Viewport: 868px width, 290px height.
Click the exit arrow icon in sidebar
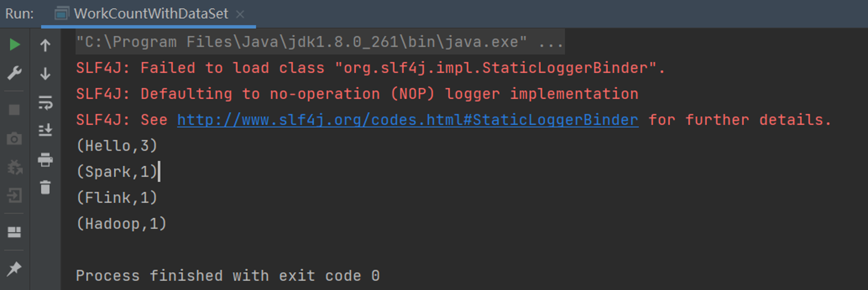pos(14,195)
